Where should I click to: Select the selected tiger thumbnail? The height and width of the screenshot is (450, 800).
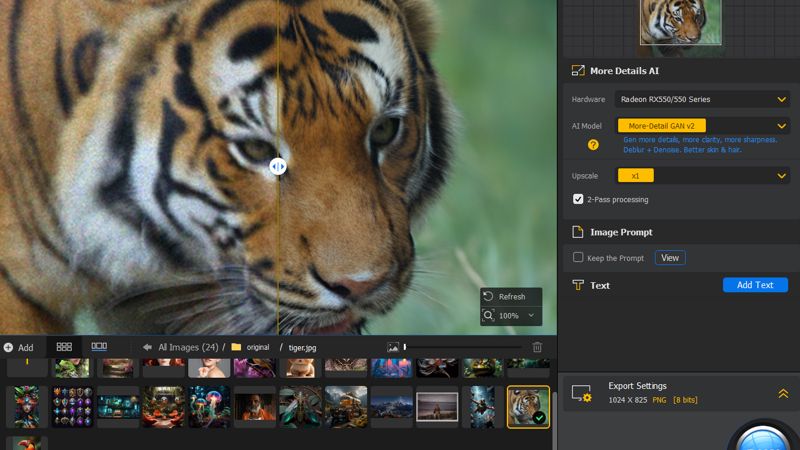tap(528, 407)
